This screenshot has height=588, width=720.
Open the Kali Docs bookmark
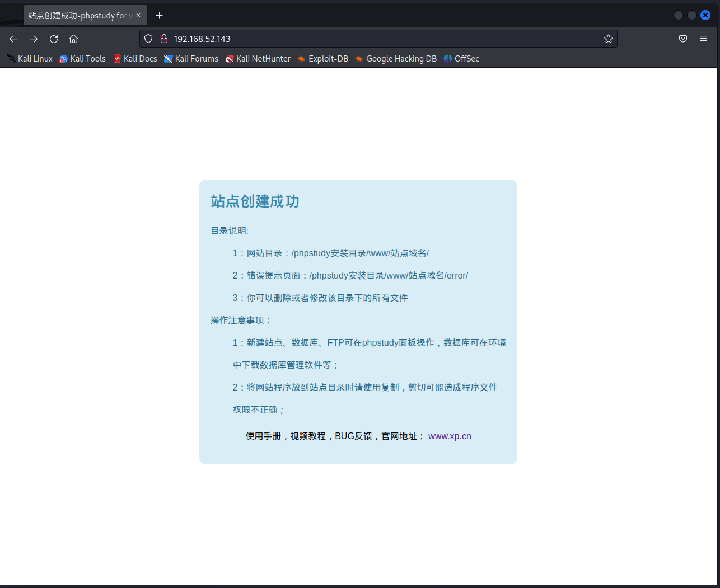(x=135, y=59)
